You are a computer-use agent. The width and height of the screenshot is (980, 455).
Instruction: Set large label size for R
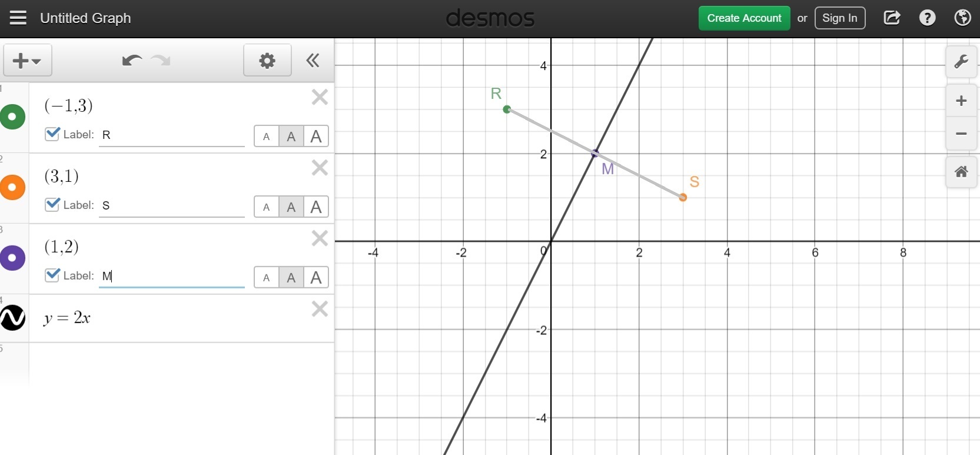point(316,136)
